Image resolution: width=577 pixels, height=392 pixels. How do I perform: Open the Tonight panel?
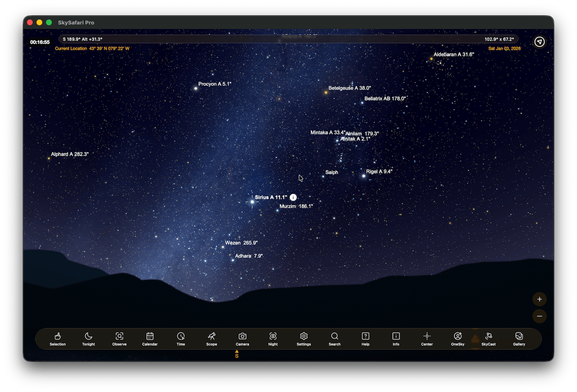click(88, 339)
